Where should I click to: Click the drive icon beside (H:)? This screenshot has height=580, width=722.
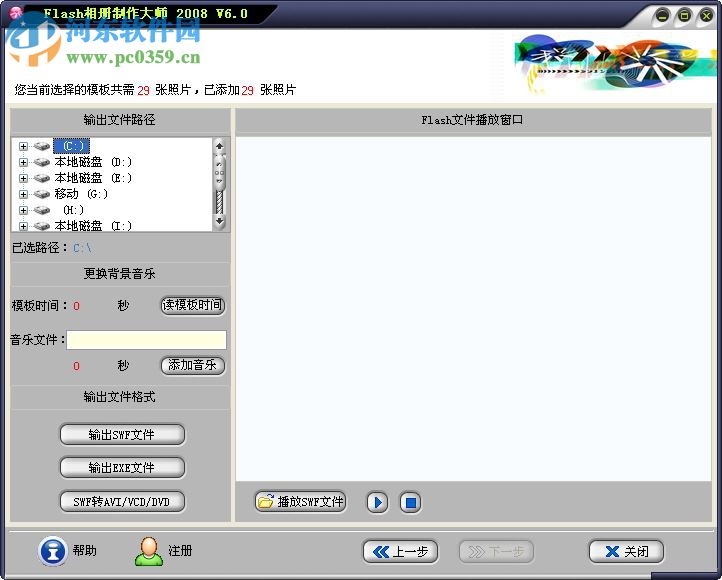(x=41, y=210)
